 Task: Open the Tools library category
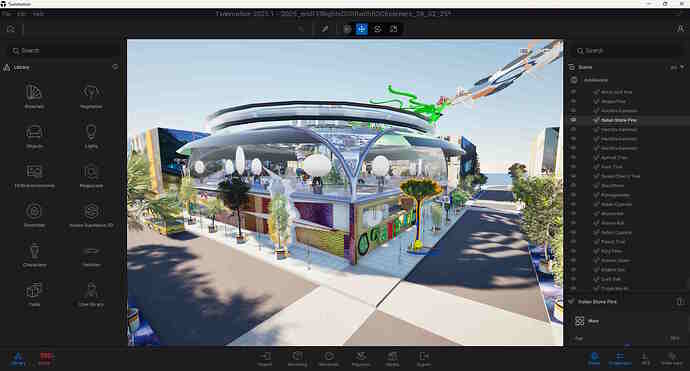pos(34,294)
